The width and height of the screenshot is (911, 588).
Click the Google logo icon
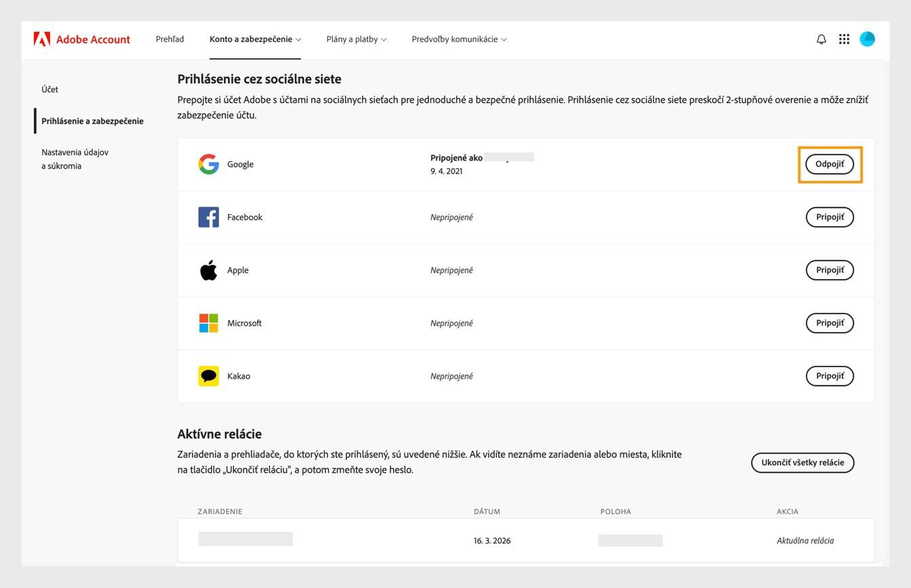209,164
